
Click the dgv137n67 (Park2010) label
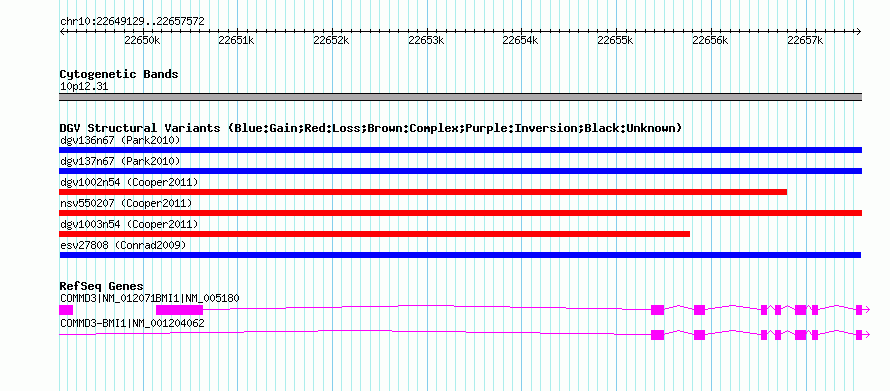tap(120, 162)
